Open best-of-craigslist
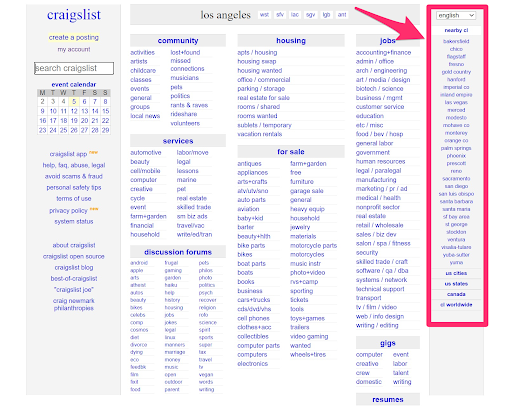 (74, 278)
